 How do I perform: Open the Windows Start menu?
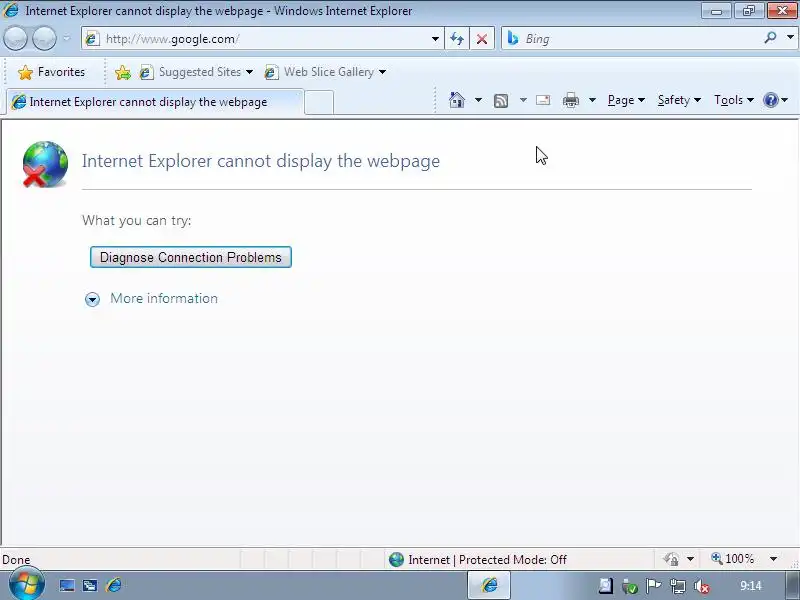26,585
